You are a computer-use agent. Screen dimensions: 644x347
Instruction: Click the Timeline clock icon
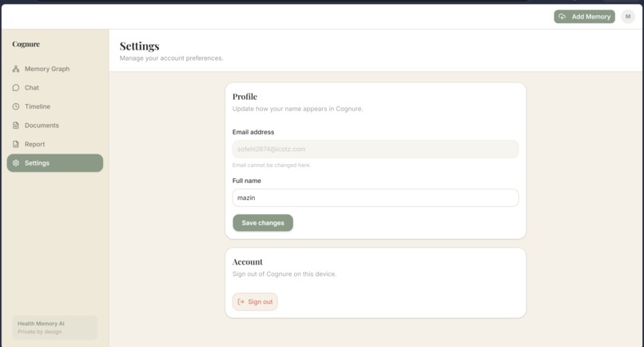(x=16, y=106)
